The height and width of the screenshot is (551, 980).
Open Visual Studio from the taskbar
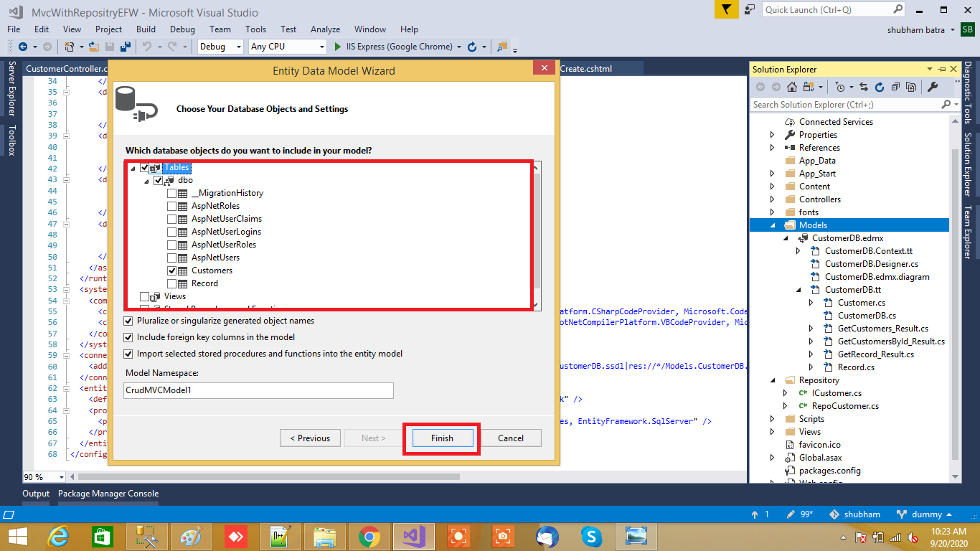coord(415,536)
